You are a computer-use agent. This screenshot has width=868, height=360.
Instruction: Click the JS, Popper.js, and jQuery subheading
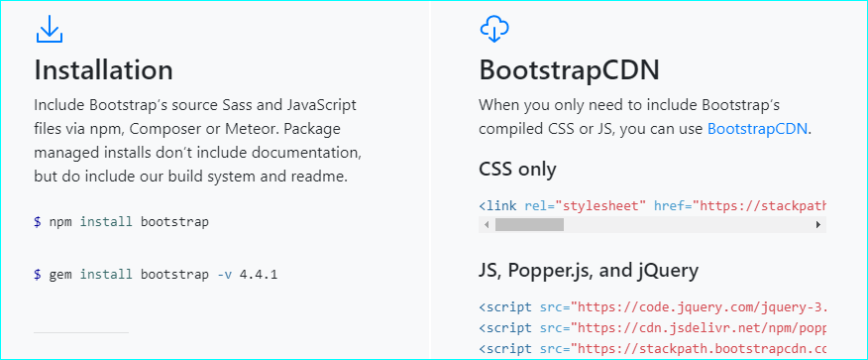point(589,271)
